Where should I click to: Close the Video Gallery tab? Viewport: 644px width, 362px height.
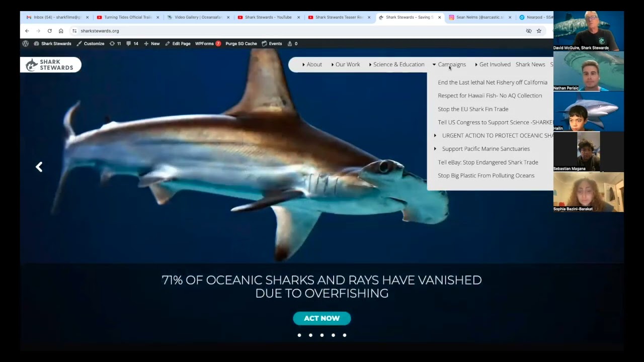coord(228,17)
